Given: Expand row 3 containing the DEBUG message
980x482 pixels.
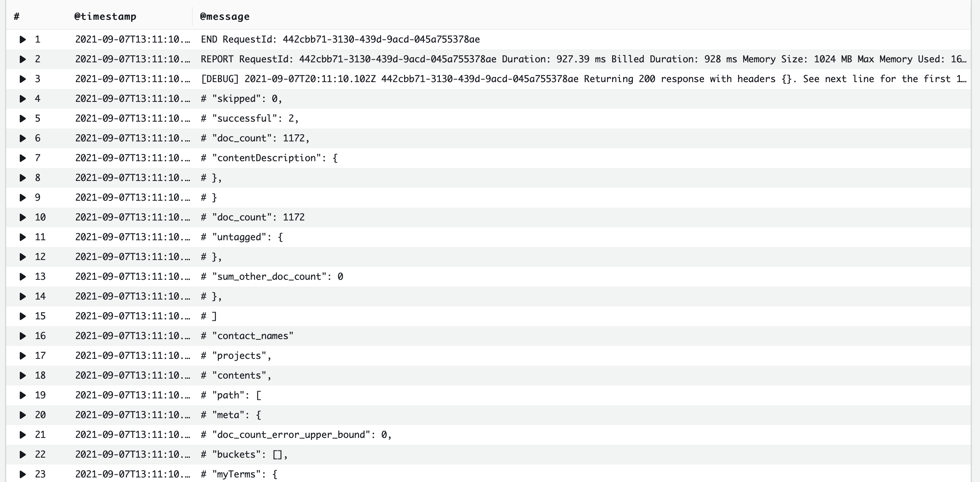Looking at the screenshot, I should tap(22, 79).
